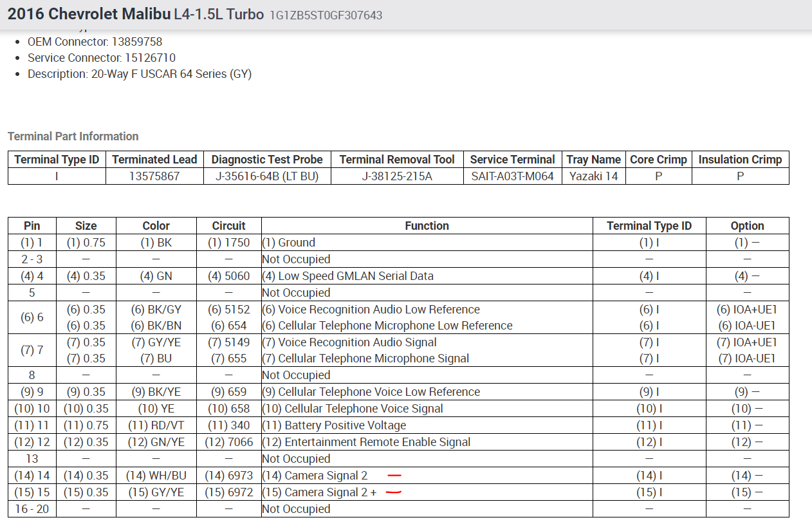The image size is (812, 531).
Task: Select removal tool J-38125-215A
Action: pos(397,176)
